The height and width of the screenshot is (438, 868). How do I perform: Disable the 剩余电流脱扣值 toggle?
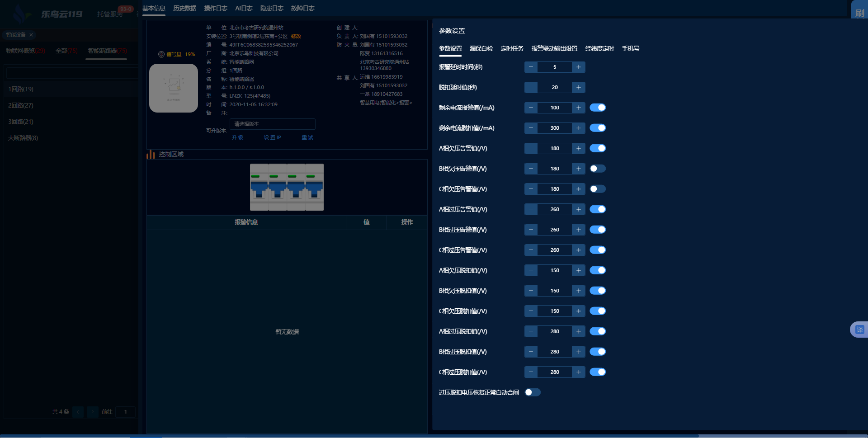click(597, 128)
